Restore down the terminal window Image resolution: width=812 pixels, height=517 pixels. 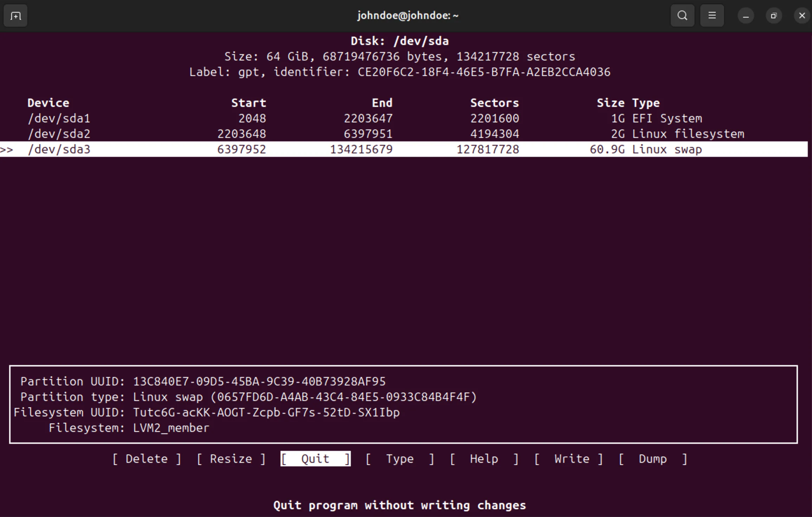pos(774,16)
